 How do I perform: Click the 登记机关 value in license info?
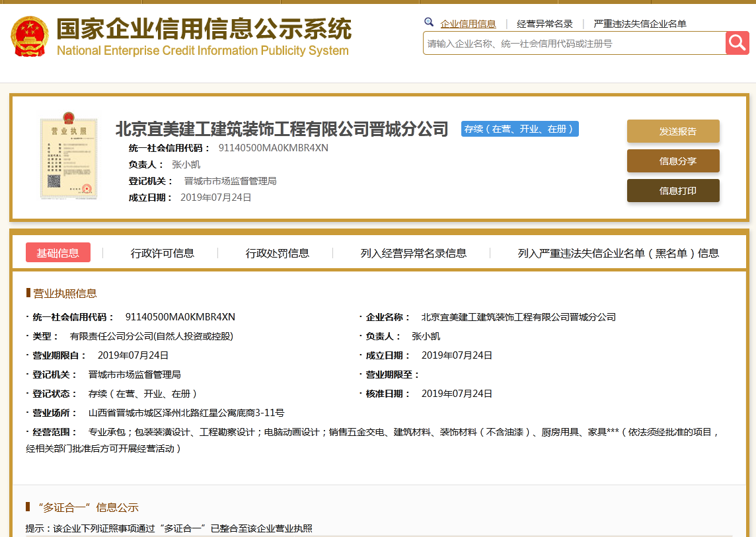[x=135, y=374]
